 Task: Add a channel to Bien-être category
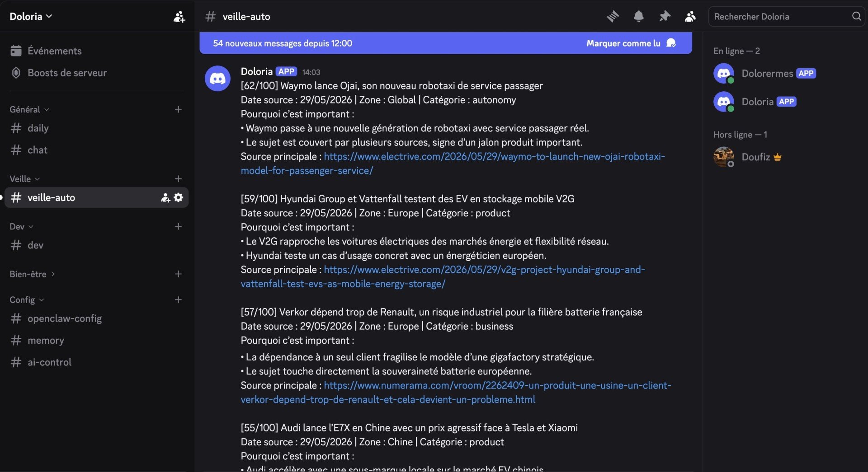(178, 274)
